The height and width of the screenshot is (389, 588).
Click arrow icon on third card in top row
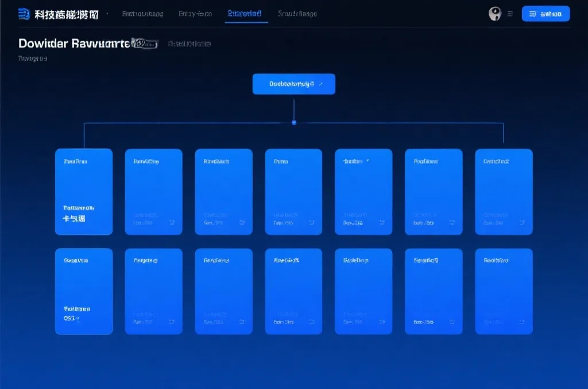(242, 223)
